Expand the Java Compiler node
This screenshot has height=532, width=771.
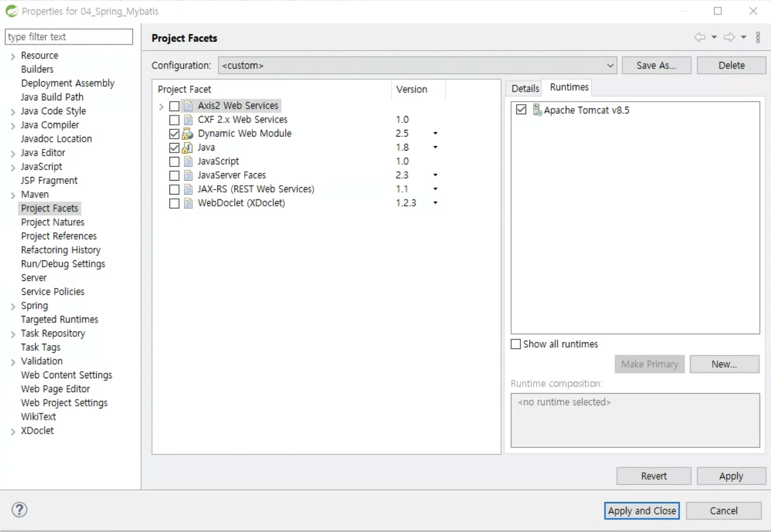13,125
